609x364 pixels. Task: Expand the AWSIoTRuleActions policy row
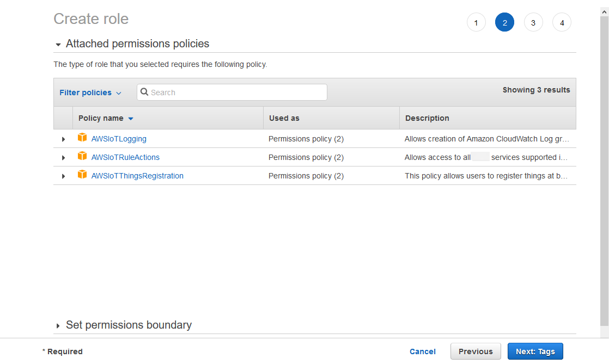[63, 158]
